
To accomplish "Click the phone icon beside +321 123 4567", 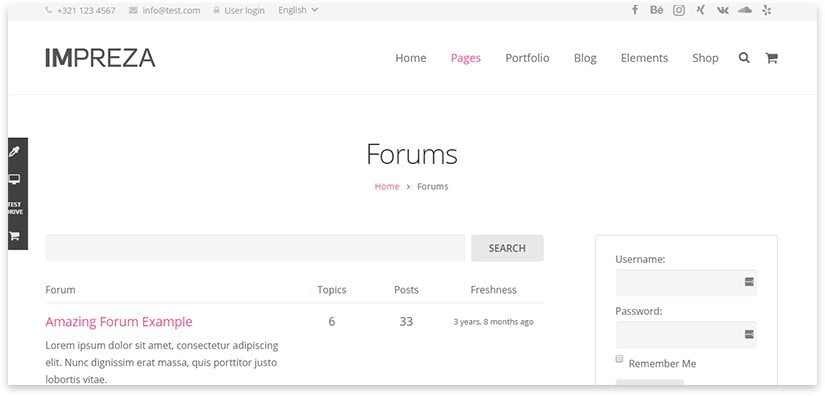I will click(x=49, y=10).
